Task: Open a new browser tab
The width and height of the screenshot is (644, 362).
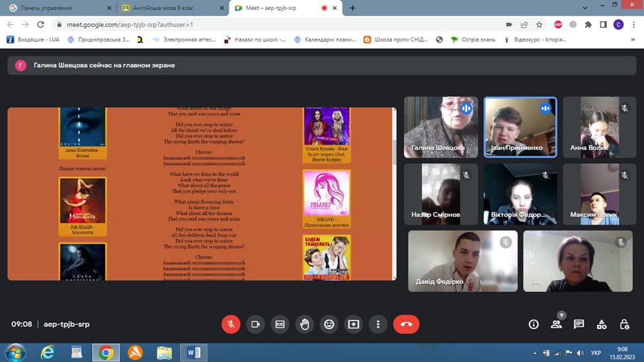Action: click(352, 8)
